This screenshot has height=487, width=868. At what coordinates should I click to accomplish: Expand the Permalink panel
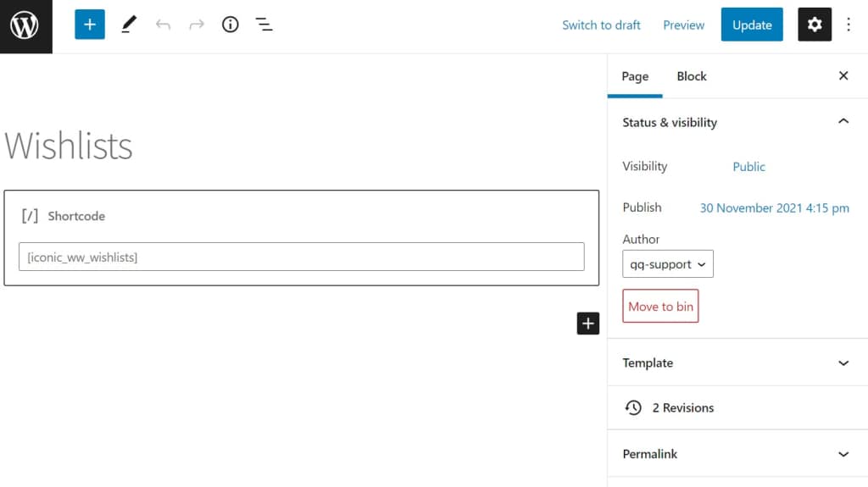(737, 454)
